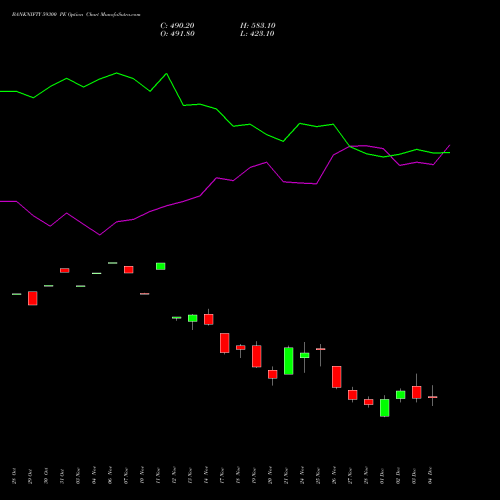Select the close value C: 490.20
This screenshot has height=500, width=500.
(x=177, y=26)
